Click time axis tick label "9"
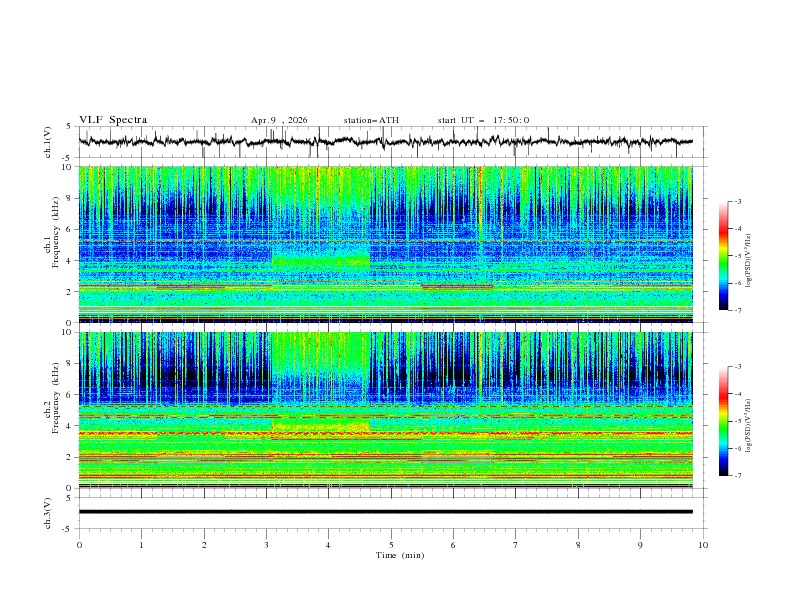792x612 pixels. [640, 545]
